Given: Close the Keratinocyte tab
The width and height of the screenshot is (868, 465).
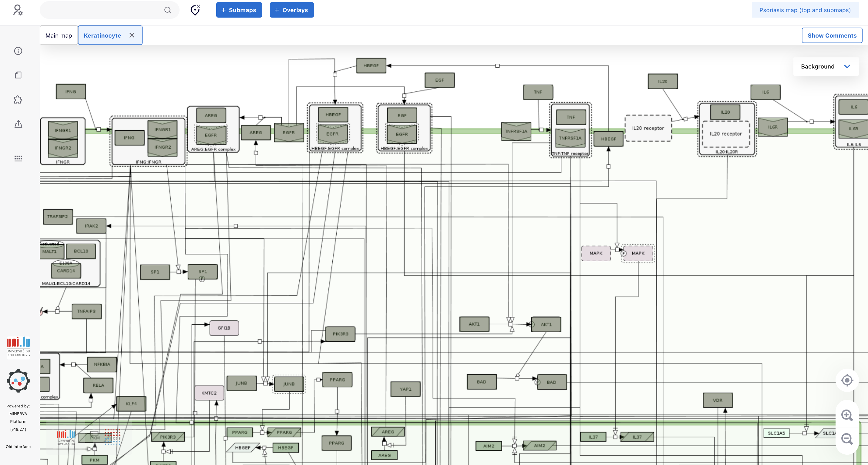Looking at the screenshot, I should point(132,35).
